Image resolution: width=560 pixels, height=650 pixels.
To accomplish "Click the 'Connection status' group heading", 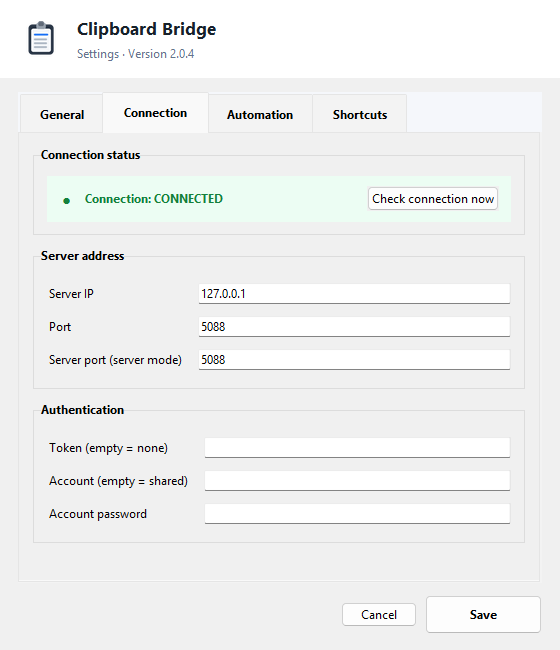I will click(90, 155).
